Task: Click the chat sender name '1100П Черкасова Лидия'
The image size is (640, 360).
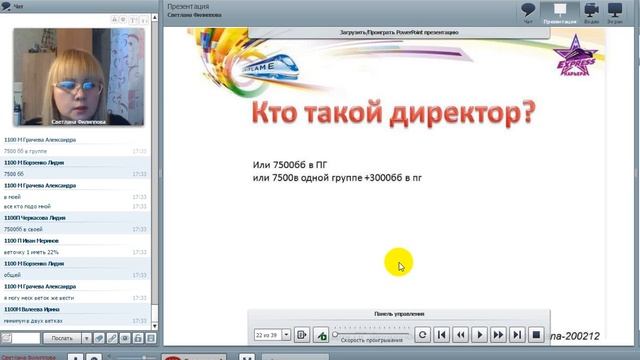Action: pos(35,218)
